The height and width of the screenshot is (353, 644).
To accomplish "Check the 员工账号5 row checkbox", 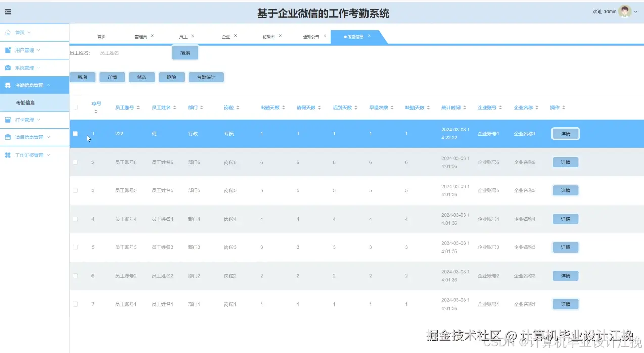I will point(75,190).
